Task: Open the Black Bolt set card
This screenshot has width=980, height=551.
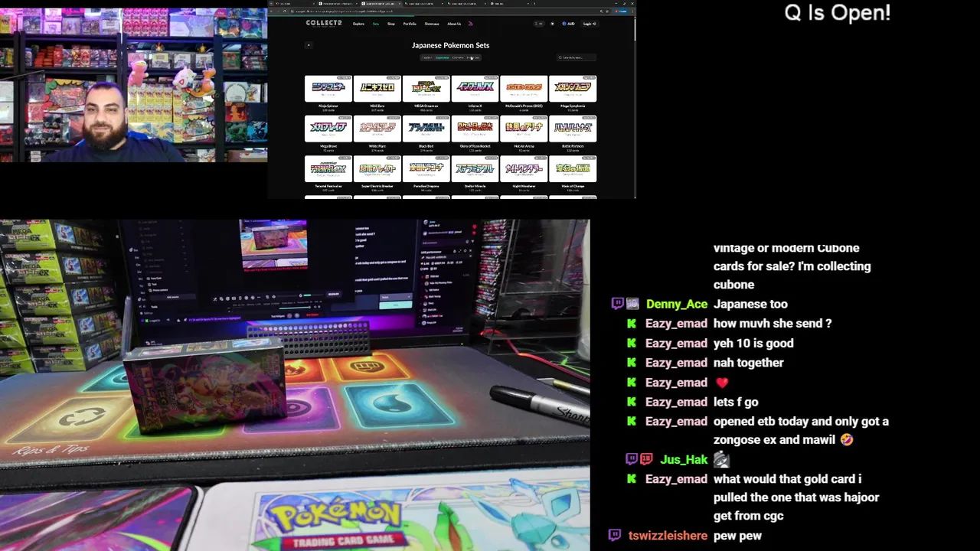Action: (x=426, y=134)
